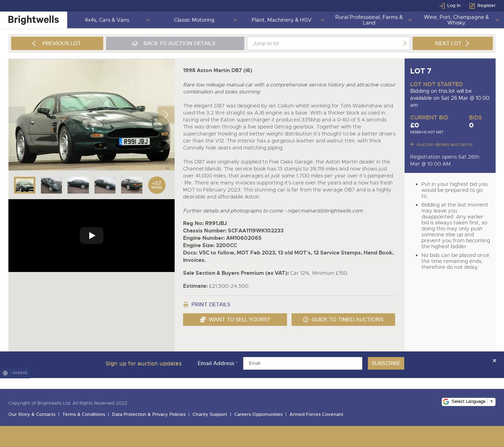The height and width of the screenshot is (447, 504).
Task: Click the Log In link text
Action: [x=454, y=6]
